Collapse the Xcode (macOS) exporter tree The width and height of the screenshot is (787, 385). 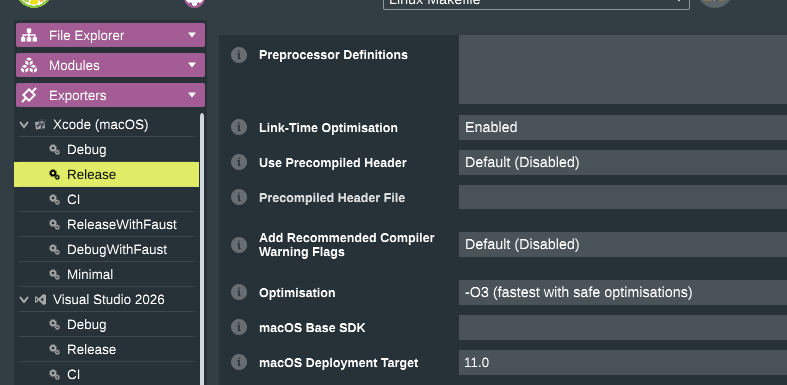(x=24, y=124)
